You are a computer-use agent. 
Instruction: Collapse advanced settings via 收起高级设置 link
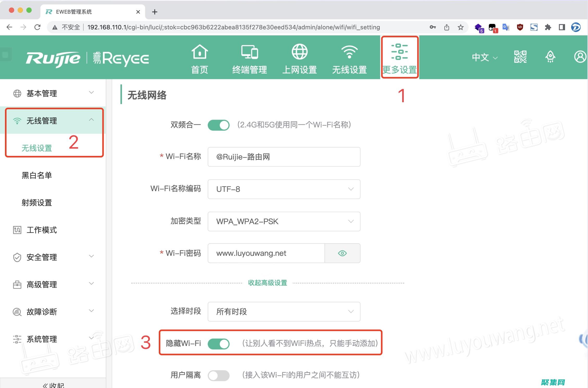coord(267,282)
